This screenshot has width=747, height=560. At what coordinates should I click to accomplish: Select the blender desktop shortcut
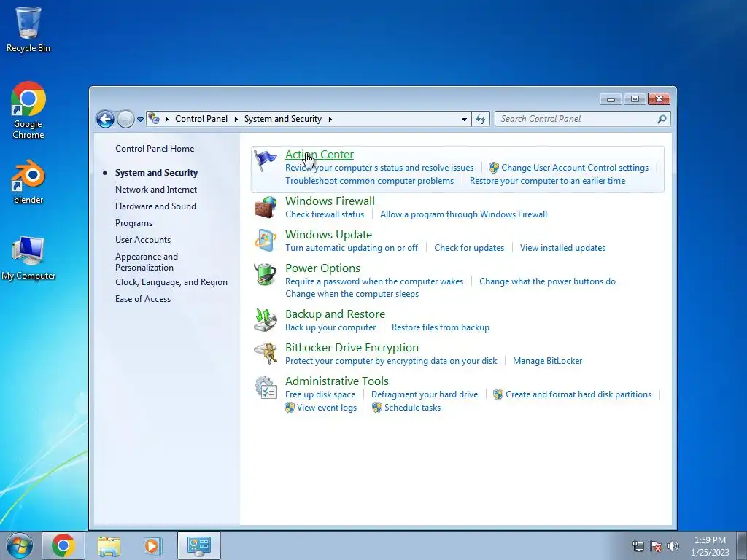(28, 182)
